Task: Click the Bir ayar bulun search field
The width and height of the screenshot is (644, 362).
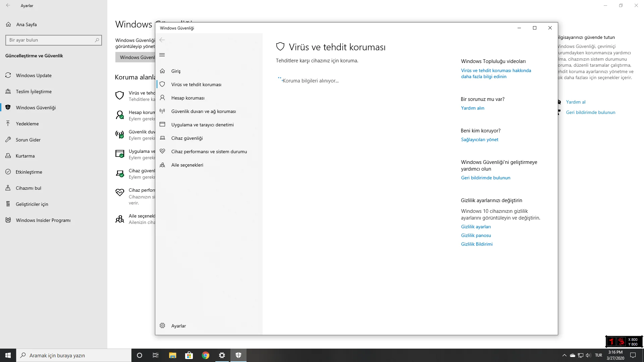Action: 50,40
